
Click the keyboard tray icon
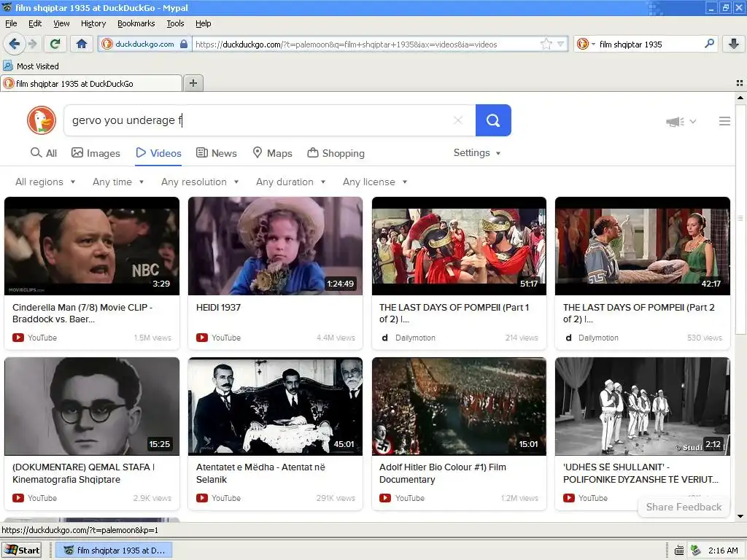coord(679,551)
